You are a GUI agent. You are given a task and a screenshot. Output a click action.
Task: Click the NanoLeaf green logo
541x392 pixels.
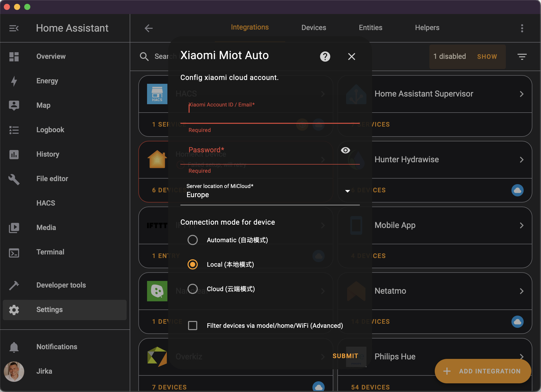157,291
